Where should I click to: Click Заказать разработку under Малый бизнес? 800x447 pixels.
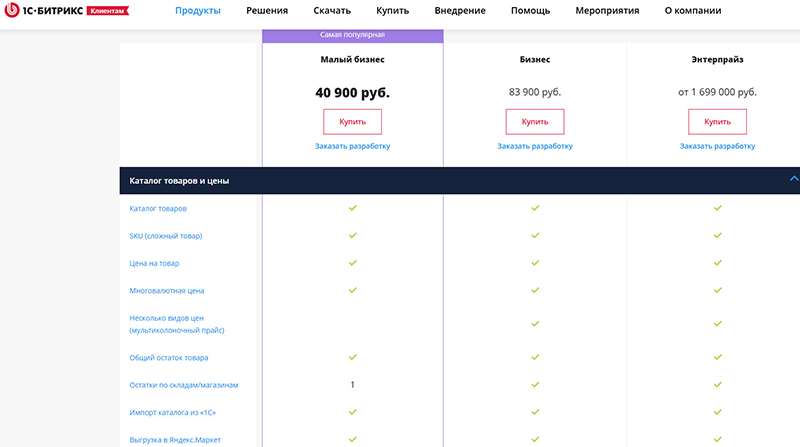[352, 146]
